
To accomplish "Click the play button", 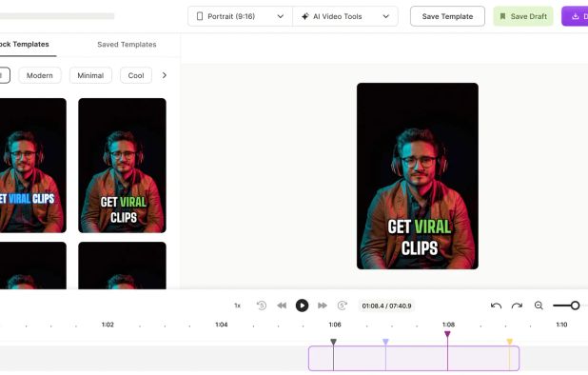I will 302,306.
